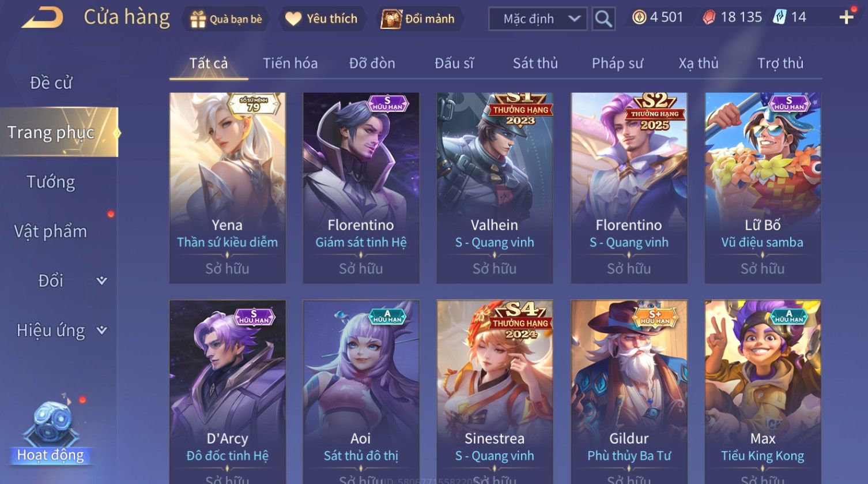Open the Đổi mảnh exchange button

(x=418, y=19)
